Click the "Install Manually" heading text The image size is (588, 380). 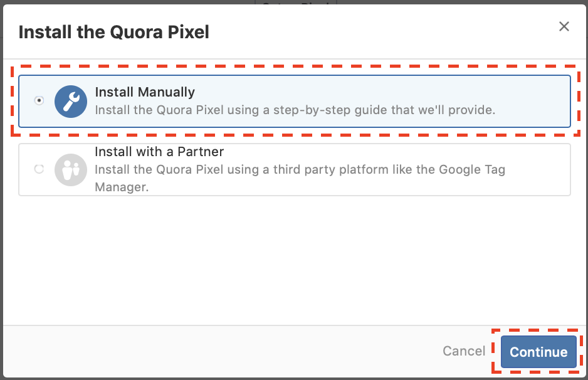[x=145, y=92]
